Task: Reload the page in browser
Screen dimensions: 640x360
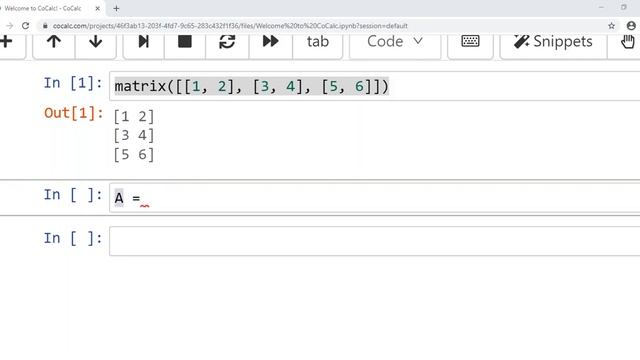Action: [25, 26]
